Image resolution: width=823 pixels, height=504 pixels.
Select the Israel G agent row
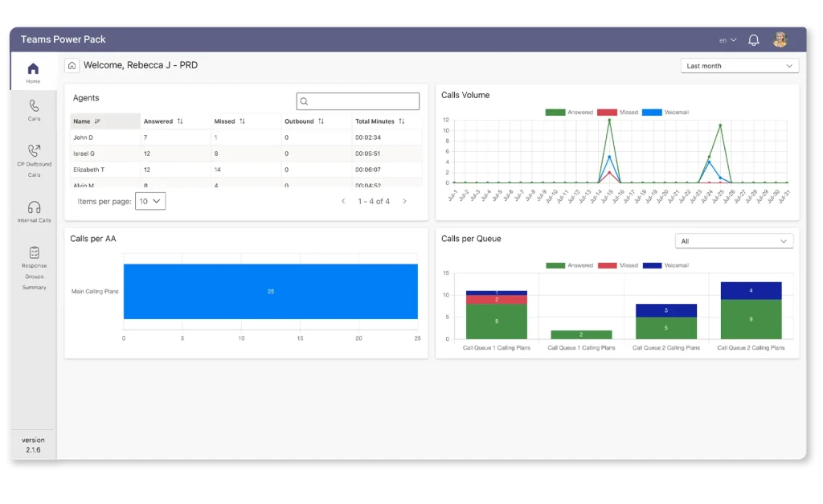246,154
